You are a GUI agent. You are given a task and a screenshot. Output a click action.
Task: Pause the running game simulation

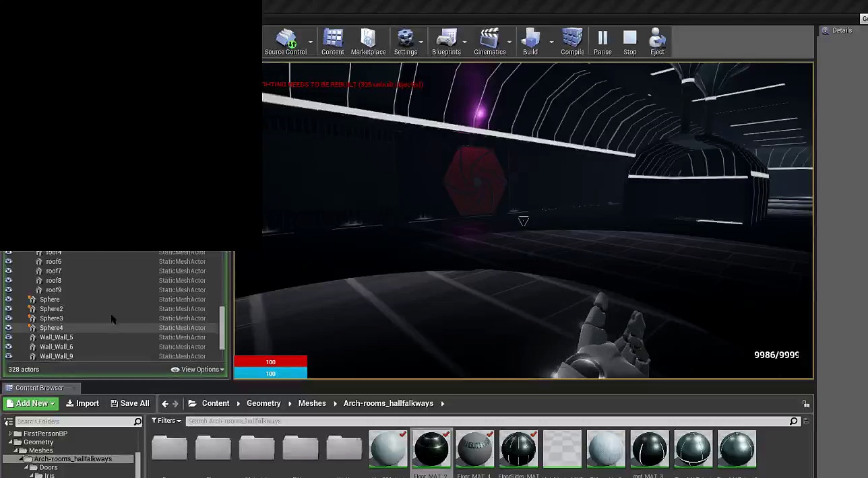pos(602,42)
